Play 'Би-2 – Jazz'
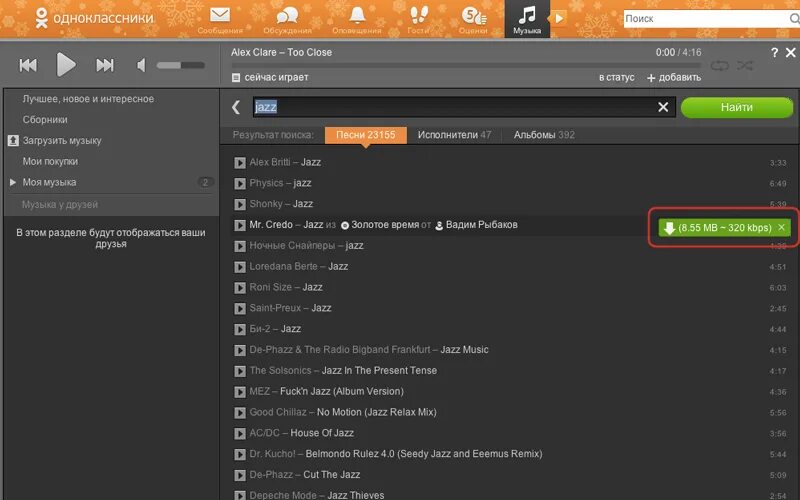800x500 pixels. click(x=240, y=330)
